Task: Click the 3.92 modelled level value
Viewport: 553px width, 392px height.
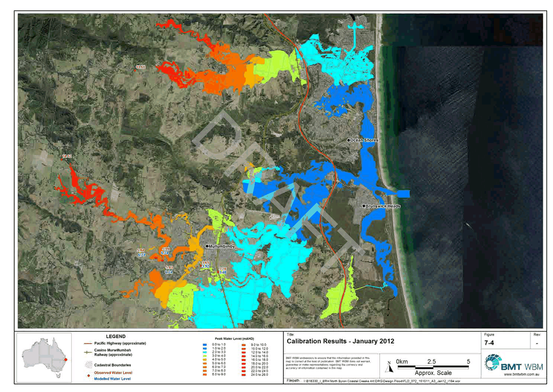Action: [205, 266]
